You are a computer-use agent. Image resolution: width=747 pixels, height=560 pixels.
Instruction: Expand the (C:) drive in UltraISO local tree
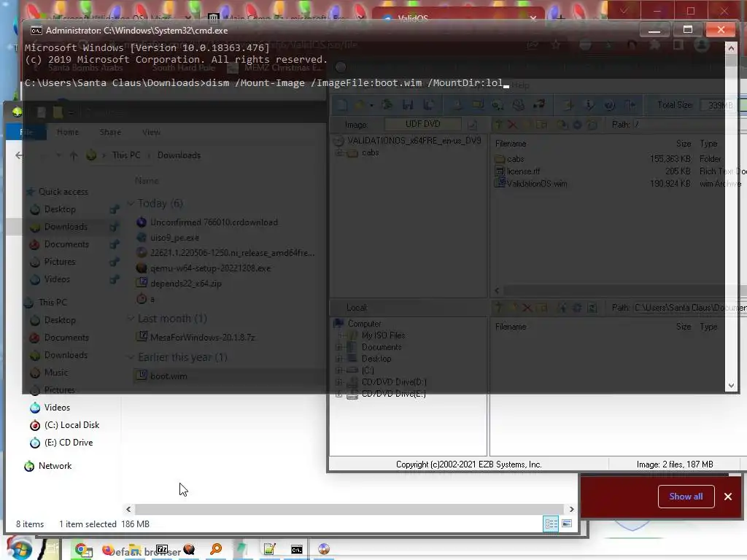tap(338, 370)
